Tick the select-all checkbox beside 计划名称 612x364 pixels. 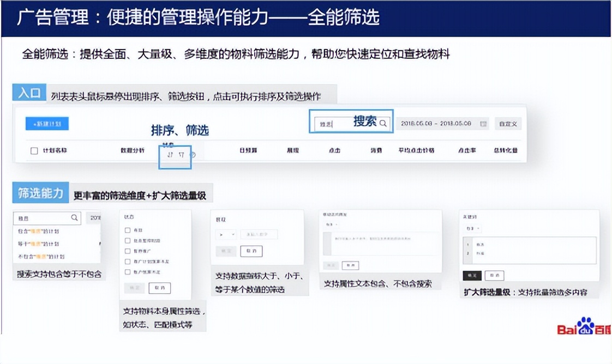point(34,150)
